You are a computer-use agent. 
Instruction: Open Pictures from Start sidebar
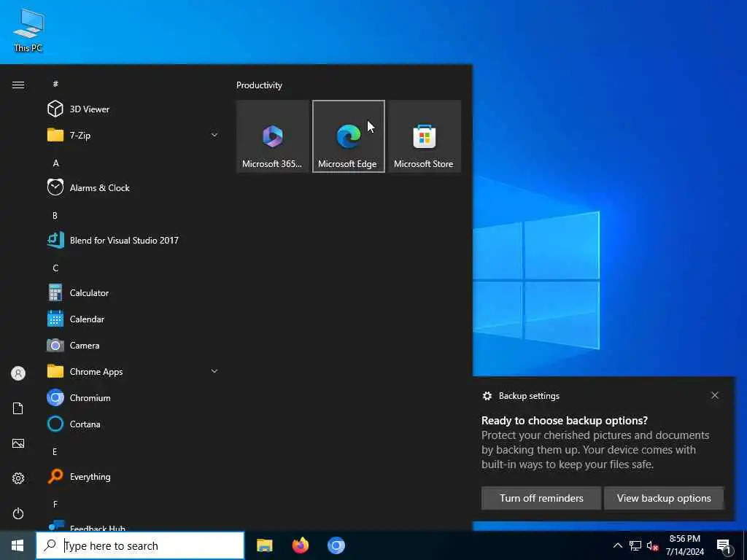pos(18,443)
